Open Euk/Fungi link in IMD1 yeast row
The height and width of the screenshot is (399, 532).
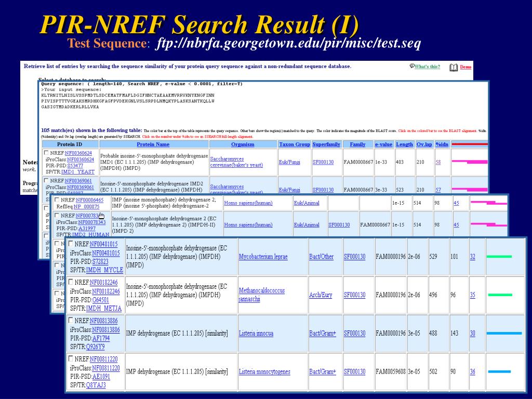click(289, 162)
